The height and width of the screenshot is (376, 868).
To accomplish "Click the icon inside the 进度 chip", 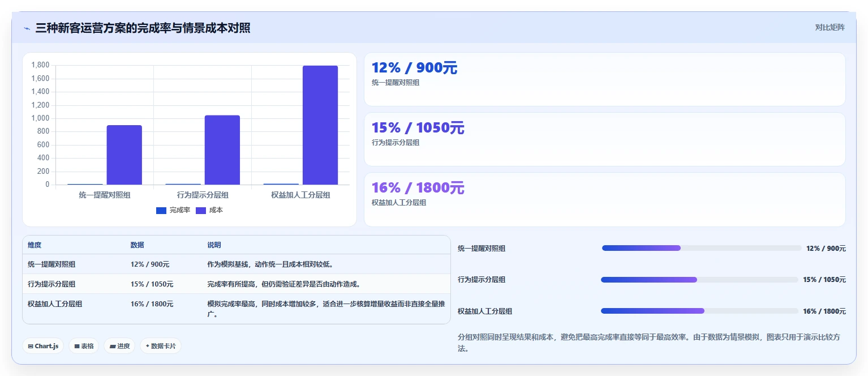I will (113, 346).
